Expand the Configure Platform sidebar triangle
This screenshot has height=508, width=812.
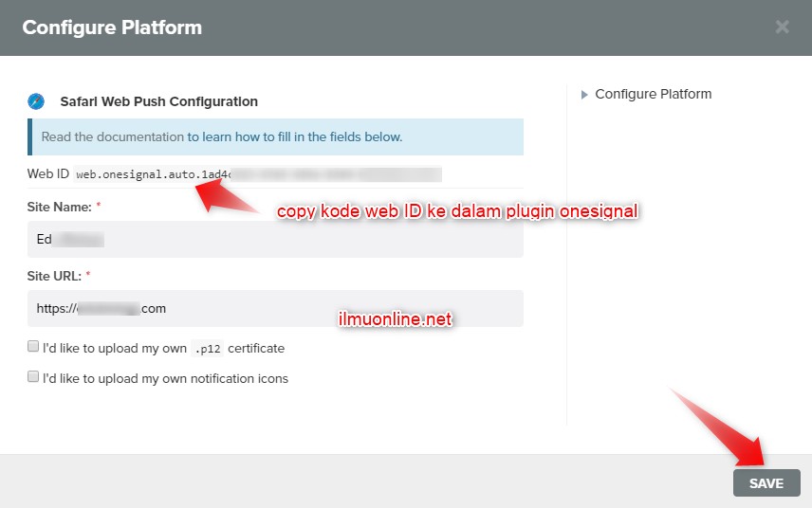click(x=584, y=95)
